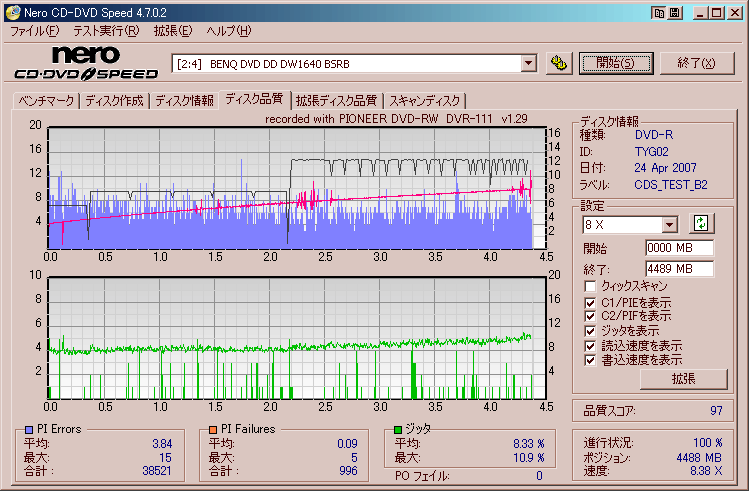Click the PO フェイル value 0
Viewport: 749px width, 491px height.
(x=539, y=476)
